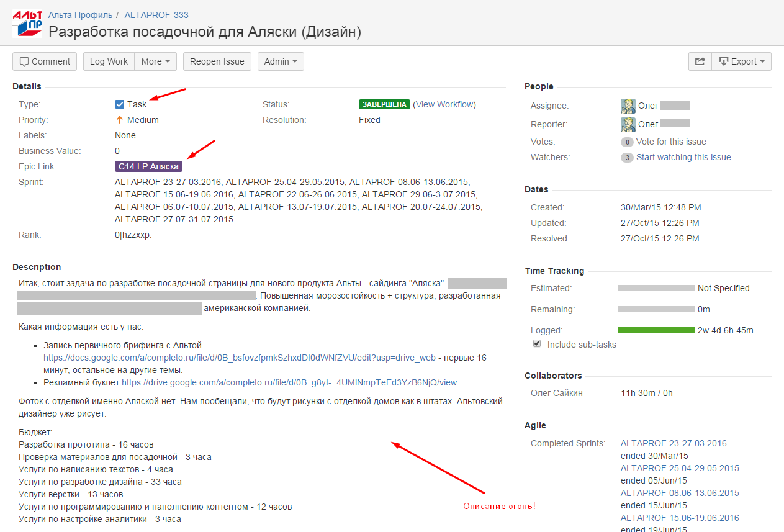Click the Reopen Issue button
Viewport: 784px width, 532px height.
217,61
